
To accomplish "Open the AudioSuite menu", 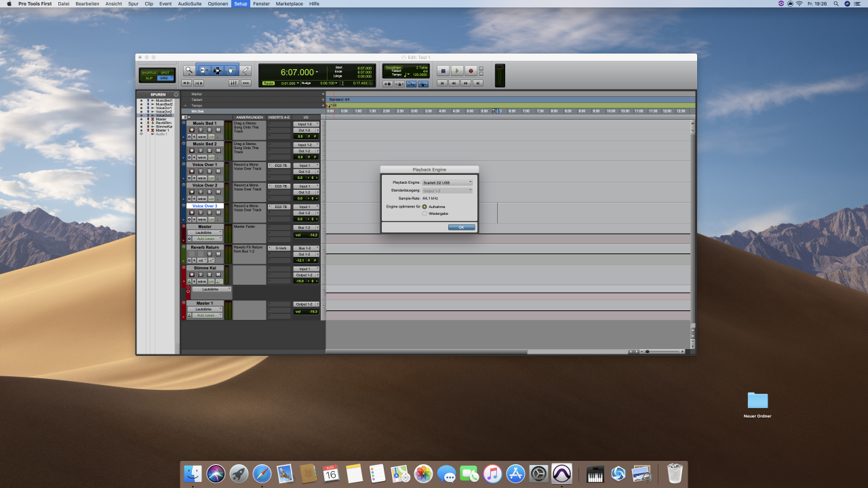I will pos(189,3).
